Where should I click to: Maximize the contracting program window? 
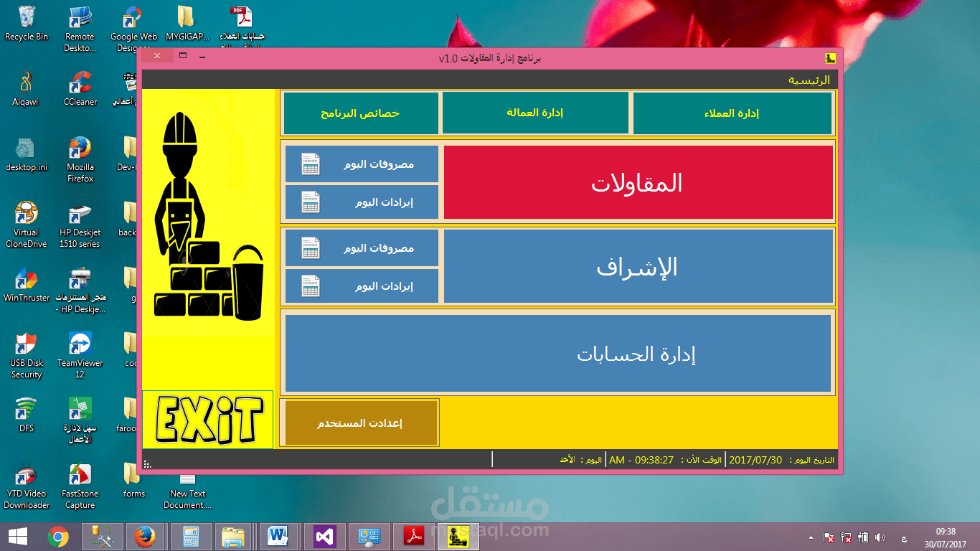[183, 57]
